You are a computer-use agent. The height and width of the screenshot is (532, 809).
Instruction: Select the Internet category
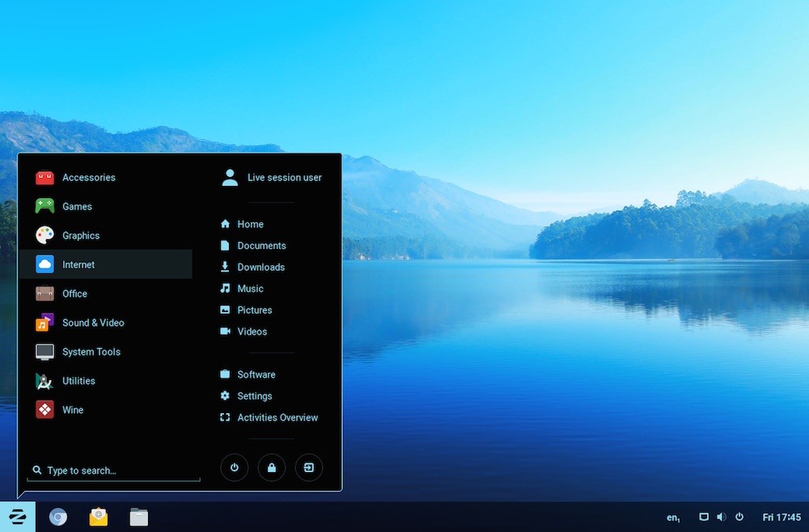(78, 264)
